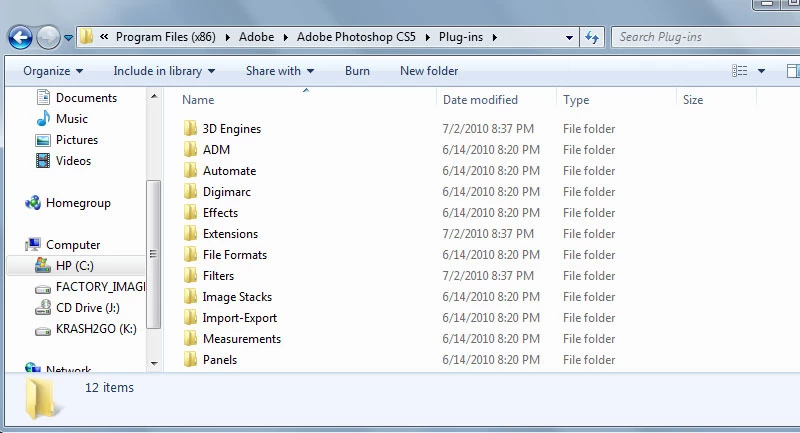Click 6/14/2010 8:20 PM date for Effects
This screenshot has height=433, width=800.
click(x=491, y=213)
